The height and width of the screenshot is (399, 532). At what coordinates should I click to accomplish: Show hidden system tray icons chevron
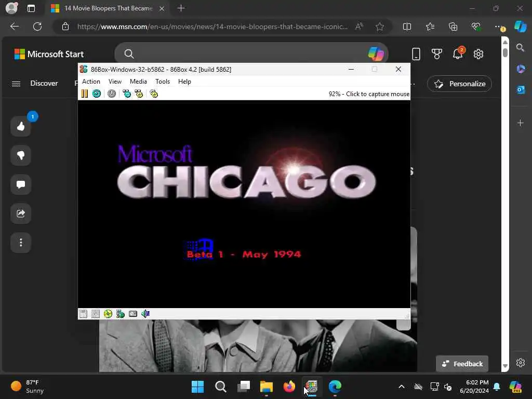[402, 387]
